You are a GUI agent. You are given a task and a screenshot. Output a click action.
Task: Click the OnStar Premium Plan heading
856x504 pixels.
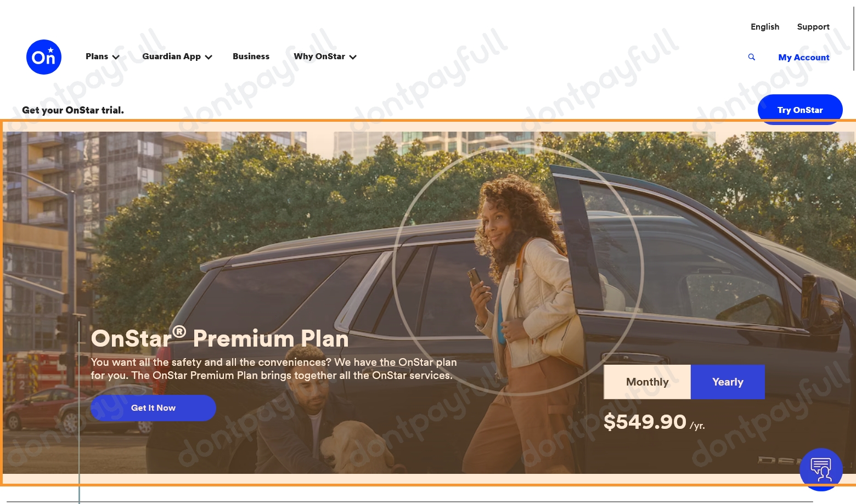(219, 338)
